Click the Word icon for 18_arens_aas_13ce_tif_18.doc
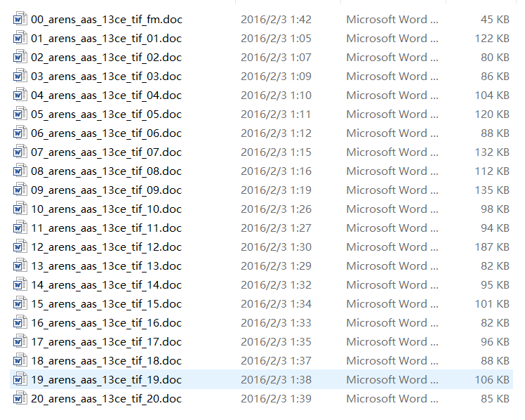525x420 pixels. click(20, 361)
